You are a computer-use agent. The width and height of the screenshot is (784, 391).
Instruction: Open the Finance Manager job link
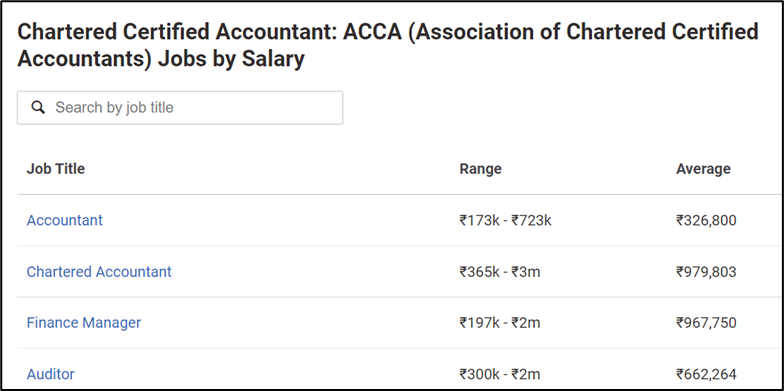point(84,322)
